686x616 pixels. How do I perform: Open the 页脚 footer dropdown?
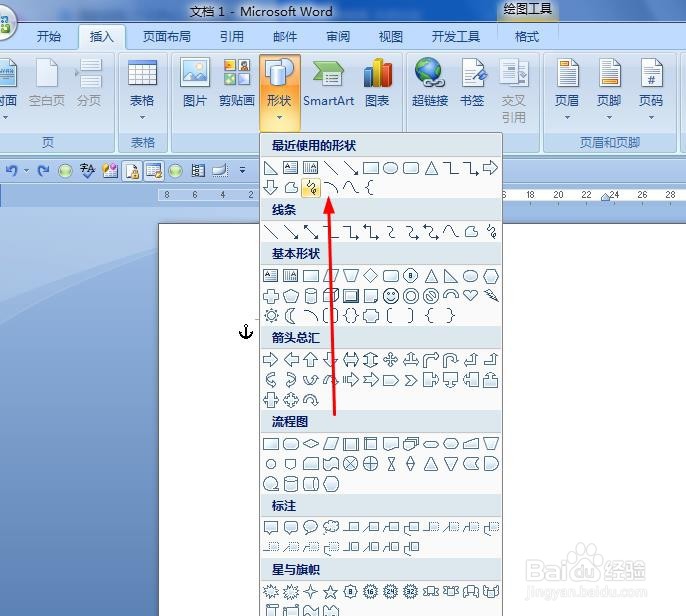coord(609,90)
